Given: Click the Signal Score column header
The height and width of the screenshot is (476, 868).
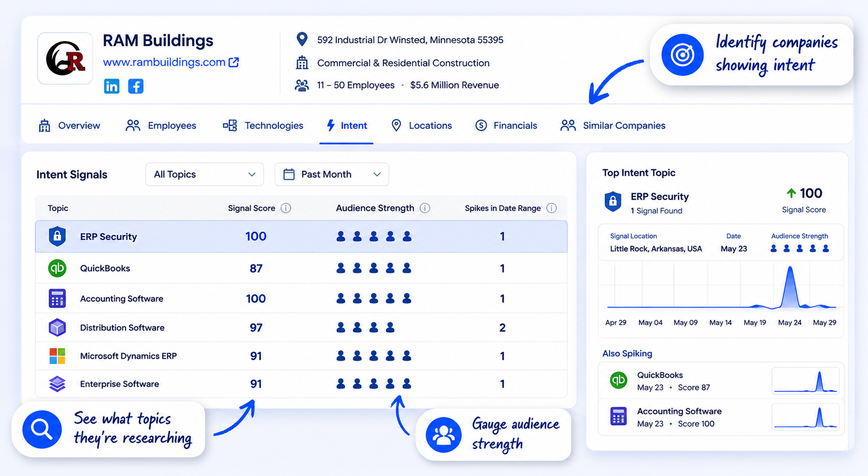Looking at the screenshot, I should tap(252, 208).
